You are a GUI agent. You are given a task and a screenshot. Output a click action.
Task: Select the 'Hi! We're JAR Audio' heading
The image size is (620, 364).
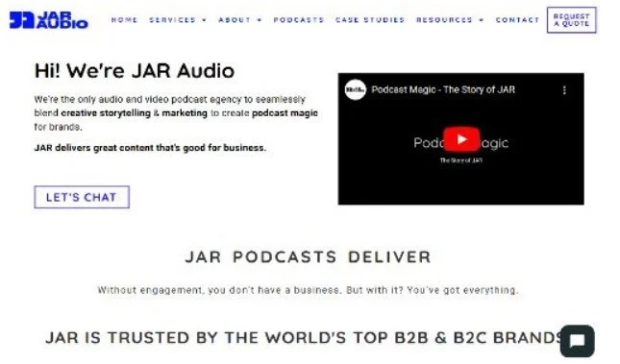[135, 71]
